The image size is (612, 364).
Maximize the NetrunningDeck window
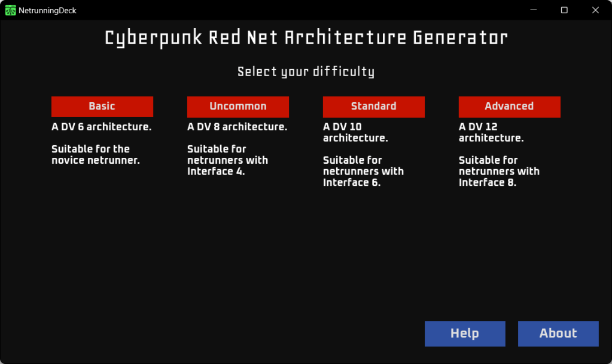pyautogui.click(x=564, y=10)
